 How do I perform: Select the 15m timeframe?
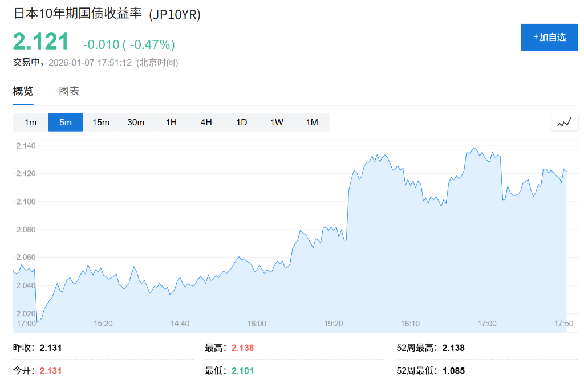tap(101, 122)
